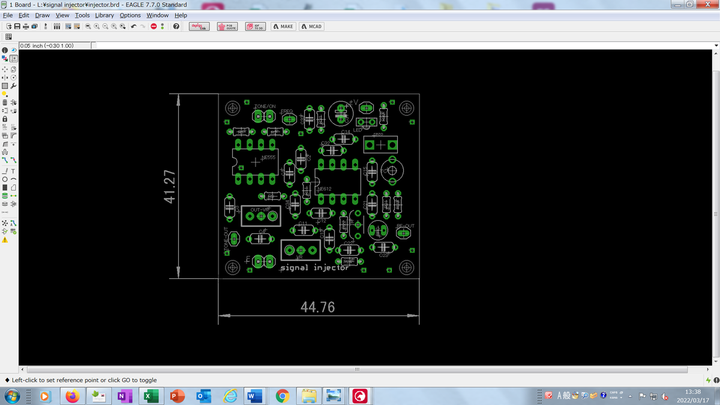Screen dimensions: 720x405
Task: Select the Ratsnest tool
Action: pos(5,223)
